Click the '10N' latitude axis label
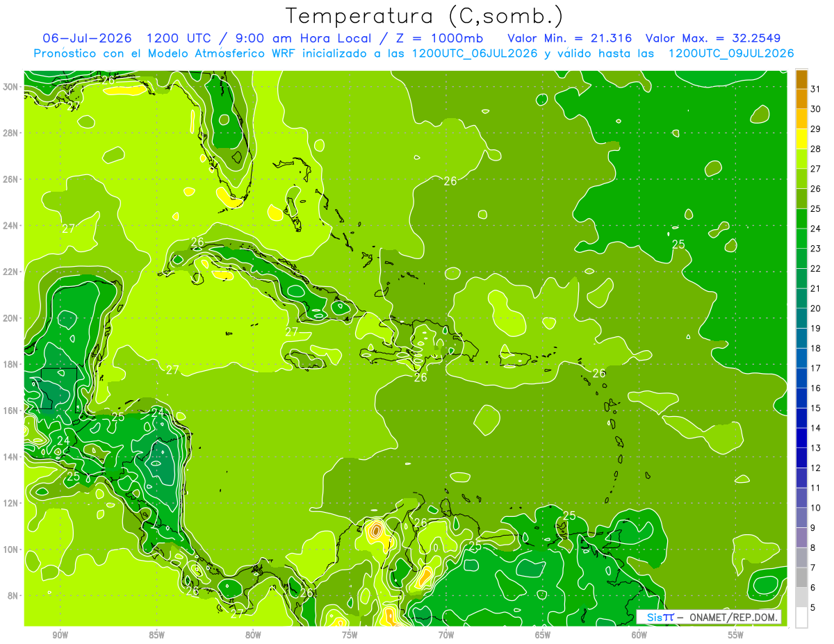The height and width of the screenshot is (644, 834). pyautogui.click(x=12, y=550)
